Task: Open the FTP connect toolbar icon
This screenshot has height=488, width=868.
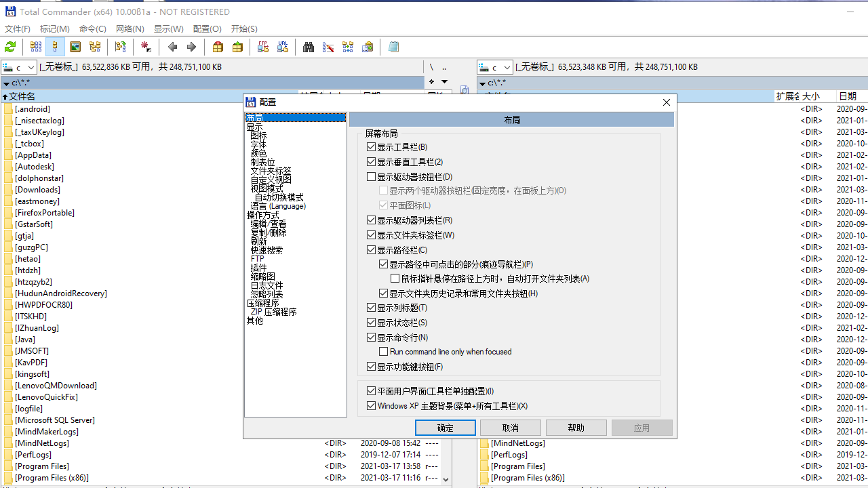Action: (x=262, y=47)
